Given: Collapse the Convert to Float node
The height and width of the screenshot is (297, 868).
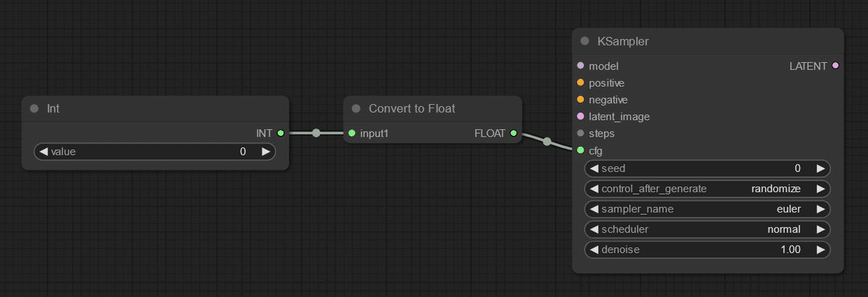Looking at the screenshot, I should pyautogui.click(x=355, y=108).
